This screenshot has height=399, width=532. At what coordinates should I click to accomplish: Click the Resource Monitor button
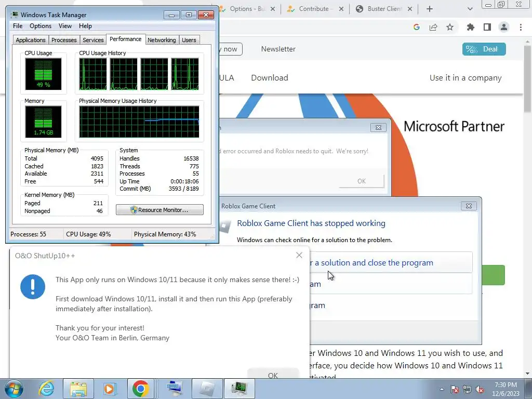159,210
